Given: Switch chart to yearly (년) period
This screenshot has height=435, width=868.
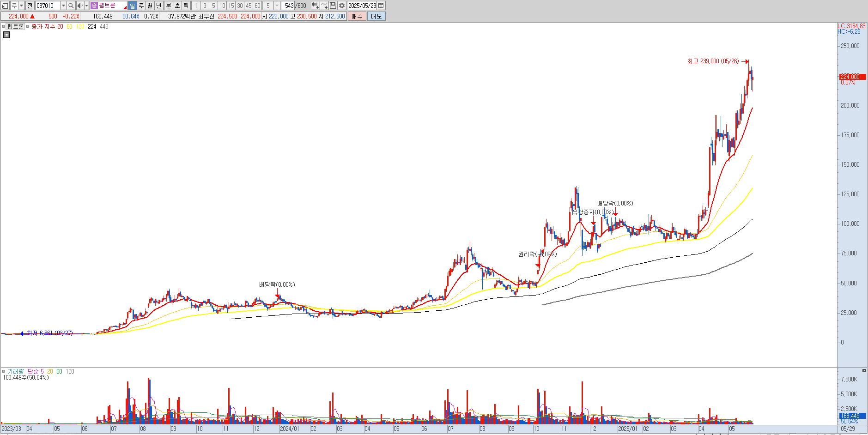Looking at the screenshot, I should pyautogui.click(x=159, y=6).
